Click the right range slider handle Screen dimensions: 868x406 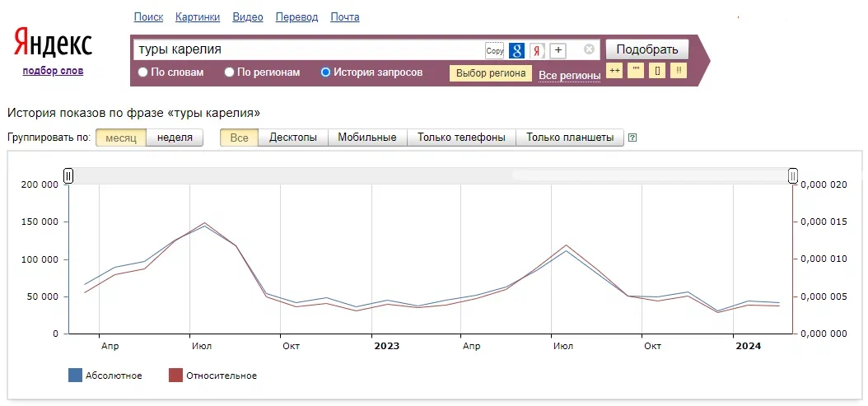click(x=793, y=176)
